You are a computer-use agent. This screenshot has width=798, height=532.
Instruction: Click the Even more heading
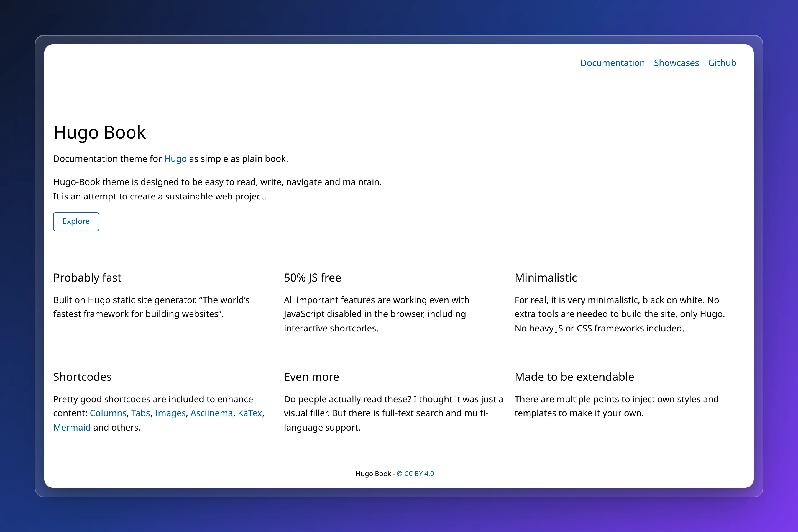(x=311, y=377)
